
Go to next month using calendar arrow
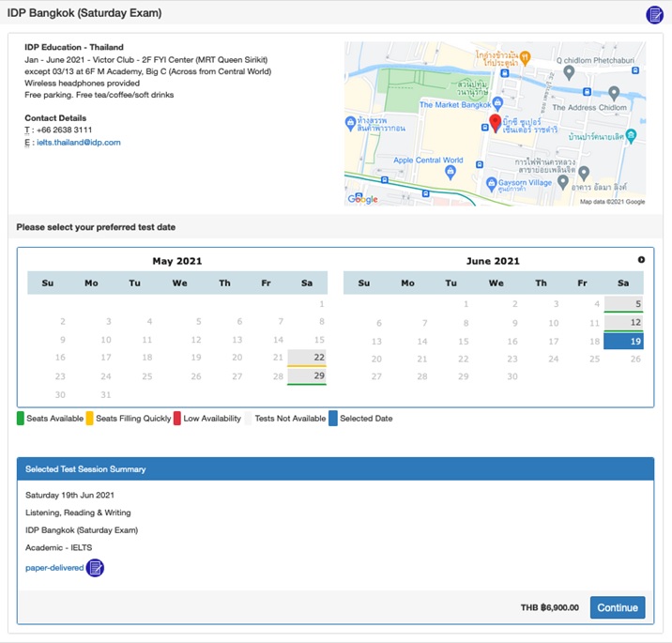tap(641, 260)
